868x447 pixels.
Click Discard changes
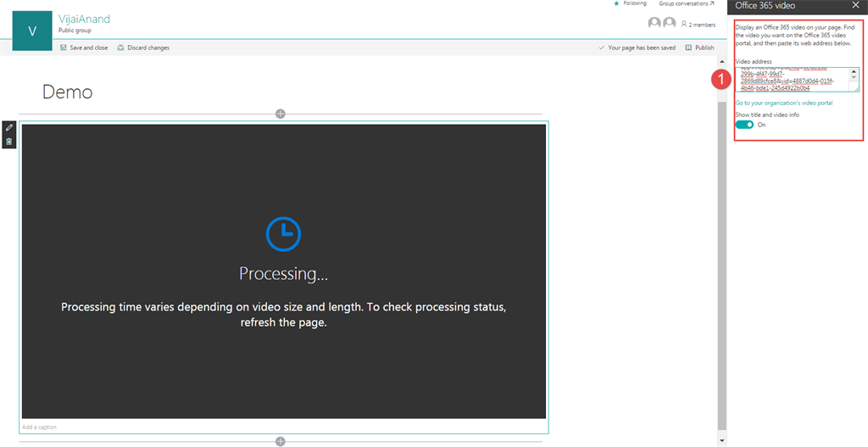pos(143,47)
